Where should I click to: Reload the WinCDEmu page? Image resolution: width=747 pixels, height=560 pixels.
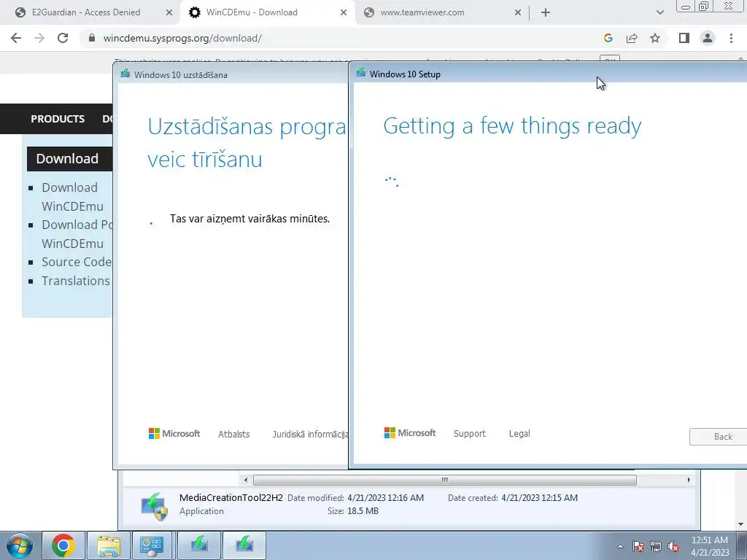point(63,38)
